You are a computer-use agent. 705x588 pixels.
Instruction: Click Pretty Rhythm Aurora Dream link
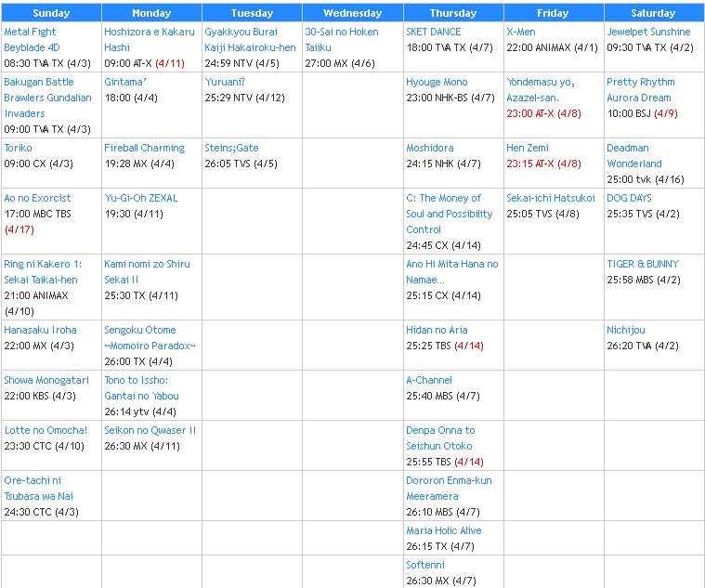(x=641, y=90)
